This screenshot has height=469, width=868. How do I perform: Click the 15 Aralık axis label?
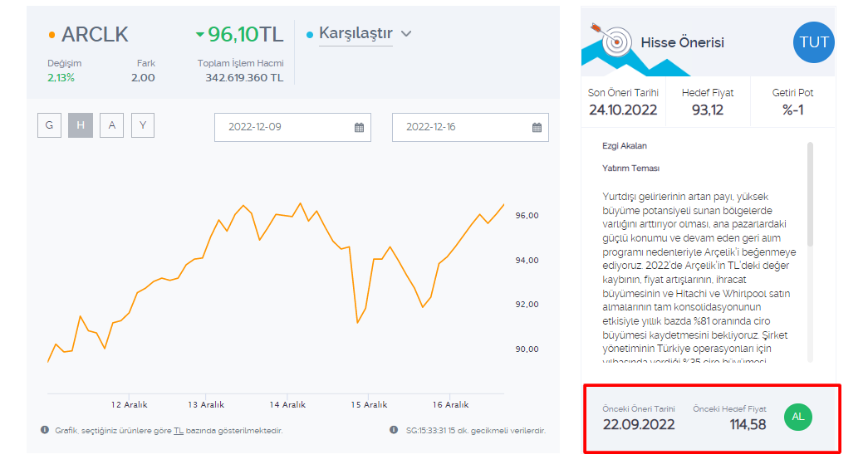point(369,405)
